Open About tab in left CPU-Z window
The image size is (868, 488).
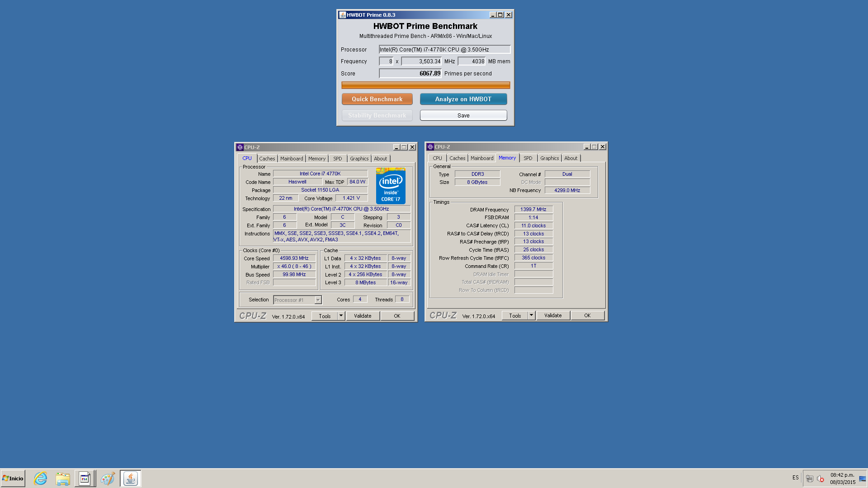click(x=381, y=159)
